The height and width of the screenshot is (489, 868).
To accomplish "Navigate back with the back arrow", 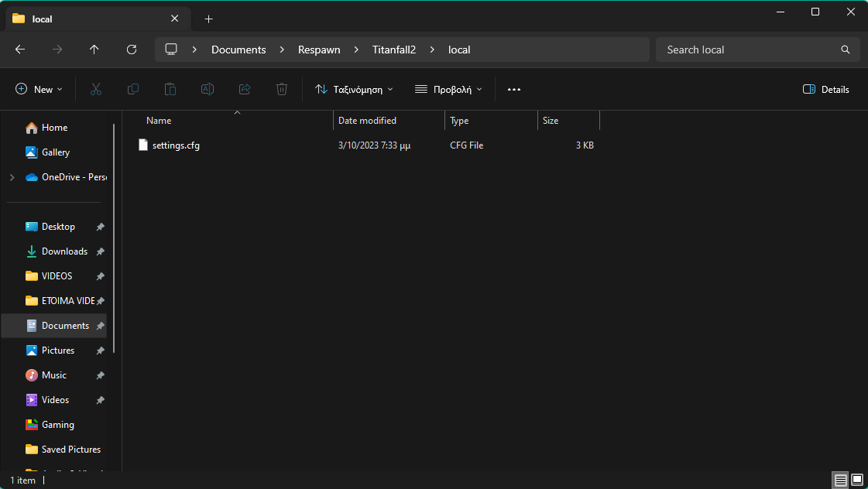I will click(20, 50).
